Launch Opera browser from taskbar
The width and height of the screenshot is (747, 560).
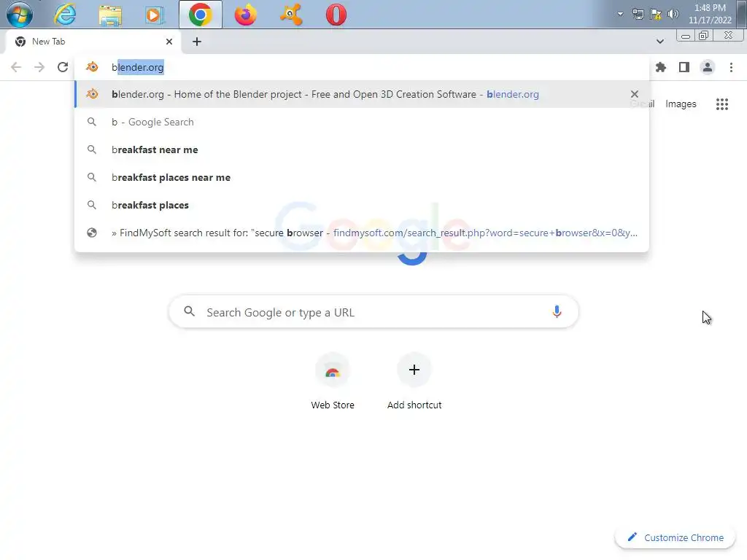(336, 15)
